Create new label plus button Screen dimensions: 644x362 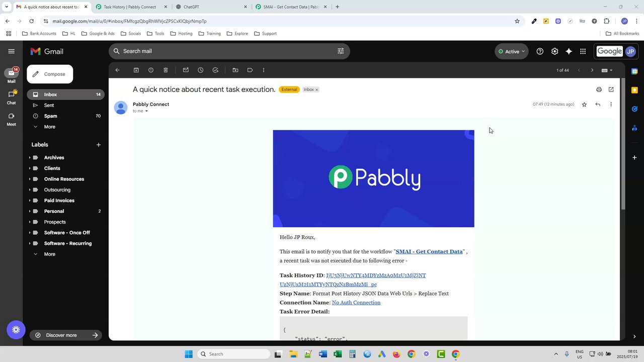pyautogui.click(x=99, y=145)
